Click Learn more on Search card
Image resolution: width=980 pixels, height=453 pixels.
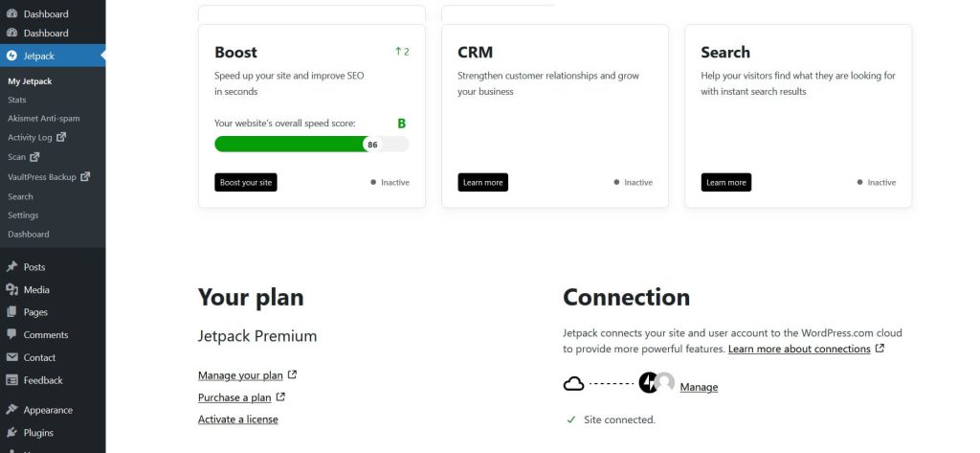click(x=725, y=182)
